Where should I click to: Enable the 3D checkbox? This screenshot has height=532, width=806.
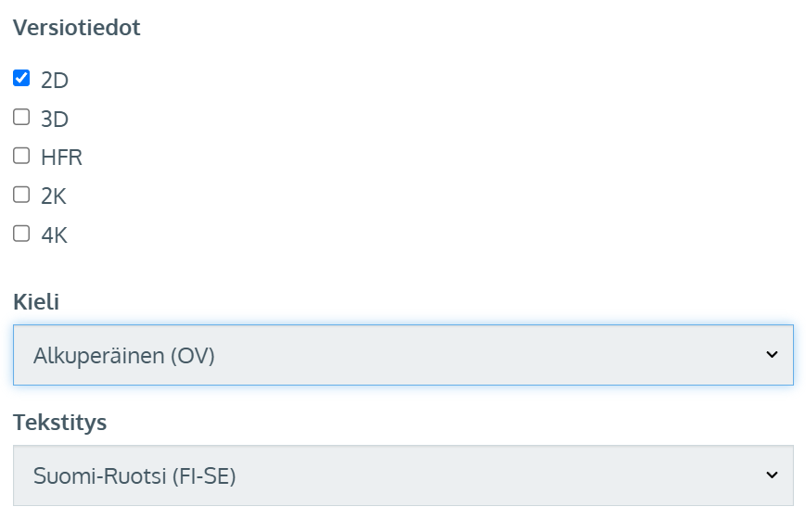21,118
